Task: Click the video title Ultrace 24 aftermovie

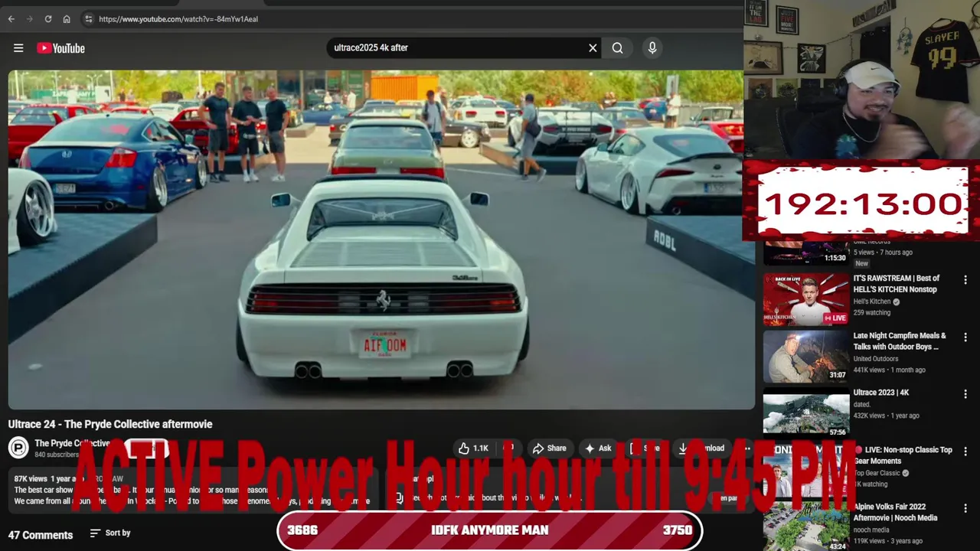Action: coord(110,424)
